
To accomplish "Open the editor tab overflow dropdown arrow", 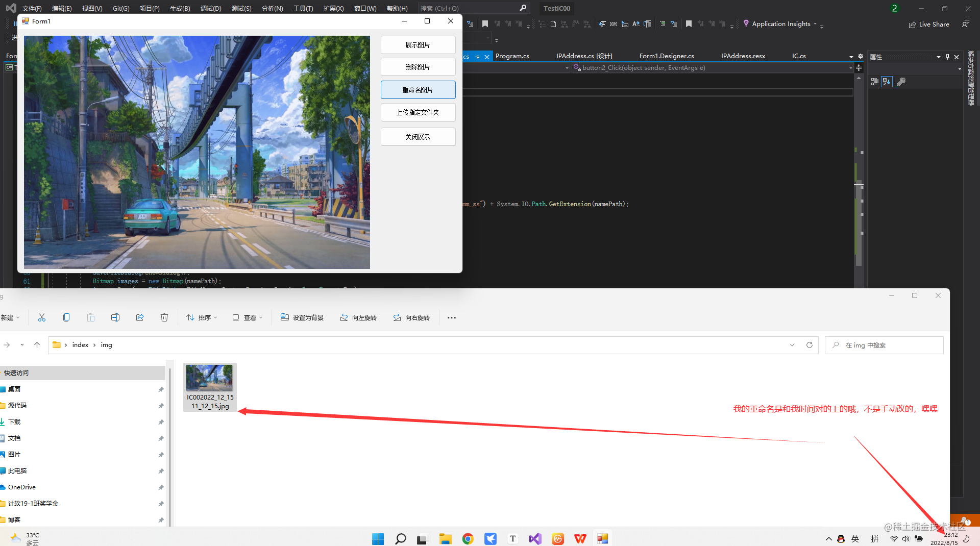I will tap(851, 57).
